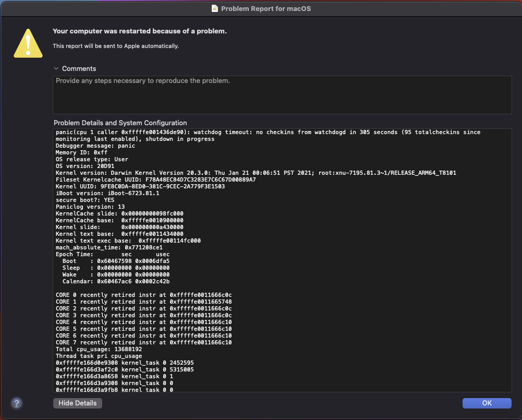Click the 'mach_absolute_time: 0x771208ce1' line
Viewport: 522px width, 420px height.
(x=109, y=247)
